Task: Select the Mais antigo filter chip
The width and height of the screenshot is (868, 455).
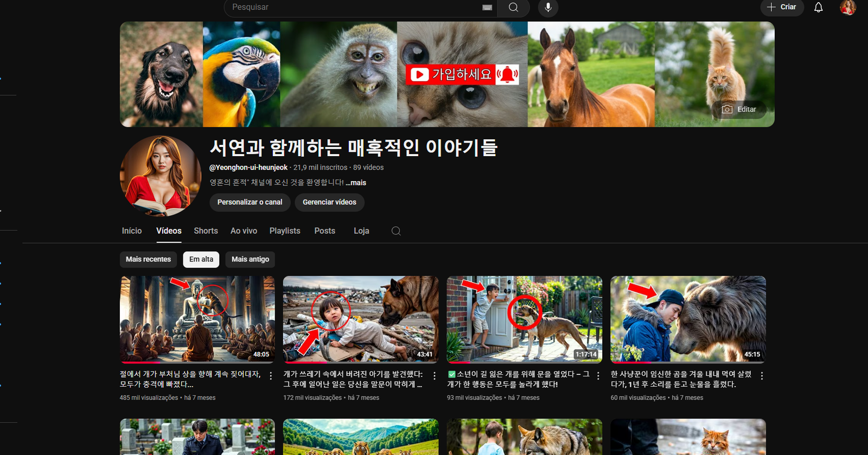Action: 250,259
